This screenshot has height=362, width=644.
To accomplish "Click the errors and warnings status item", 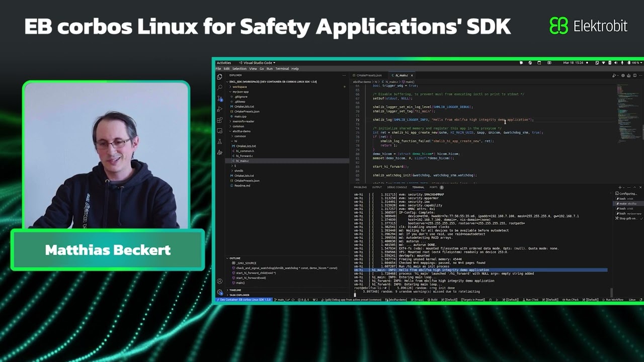I will click(304, 300).
